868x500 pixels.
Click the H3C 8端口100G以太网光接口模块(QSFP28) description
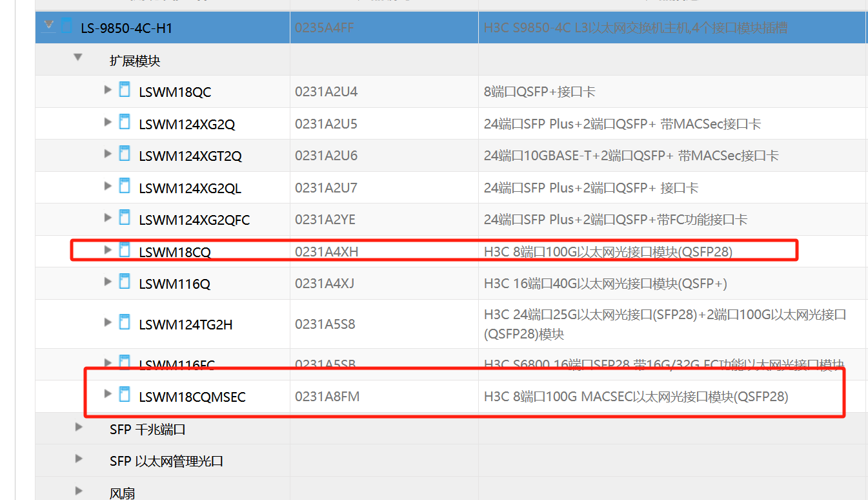pos(609,251)
